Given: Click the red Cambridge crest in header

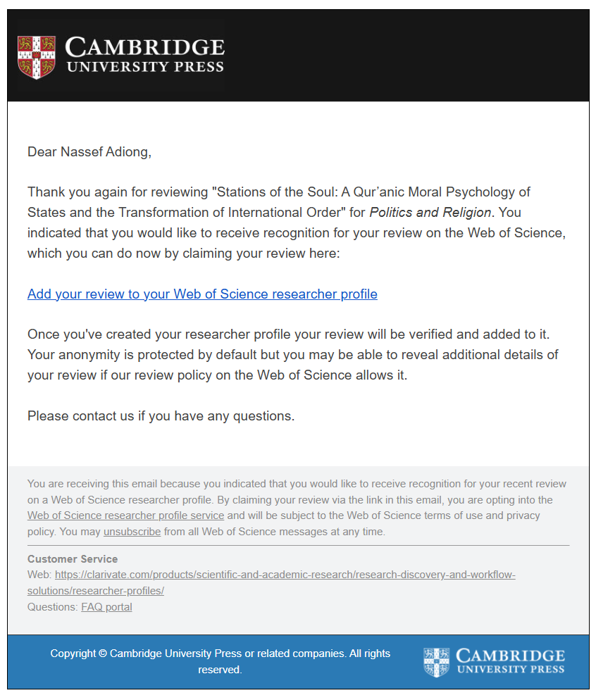Looking at the screenshot, I should (x=36, y=57).
